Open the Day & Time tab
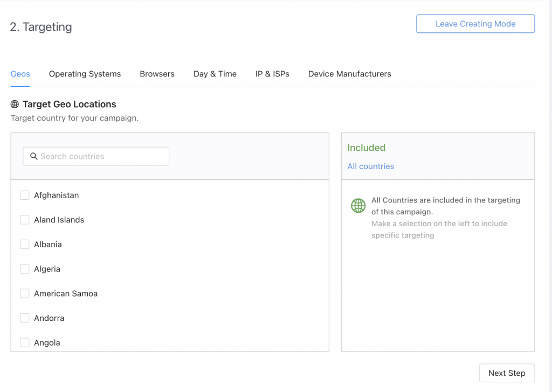 (x=215, y=74)
